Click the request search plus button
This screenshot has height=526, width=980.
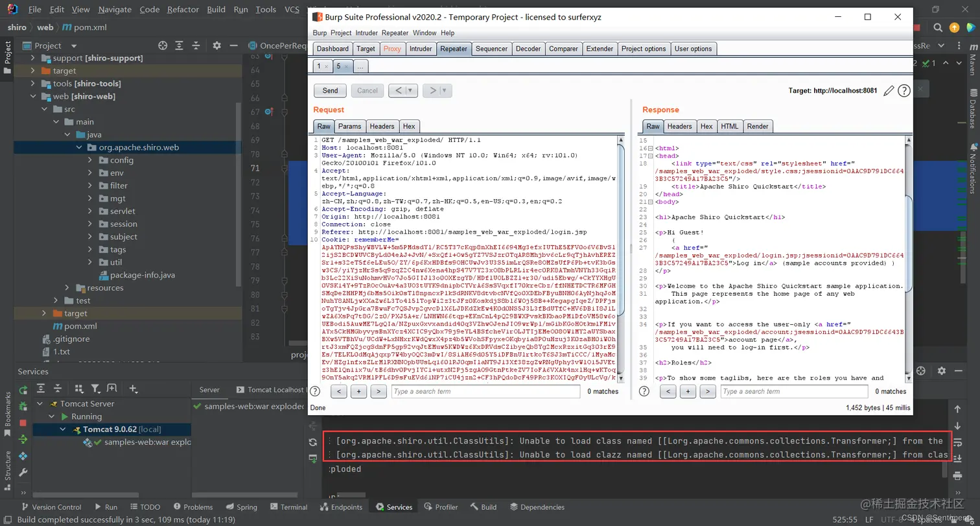pyautogui.click(x=359, y=391)
